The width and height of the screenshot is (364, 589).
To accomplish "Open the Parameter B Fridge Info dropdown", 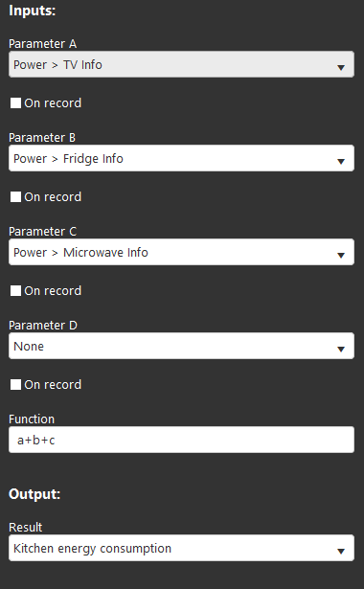I will click(181, 158).
